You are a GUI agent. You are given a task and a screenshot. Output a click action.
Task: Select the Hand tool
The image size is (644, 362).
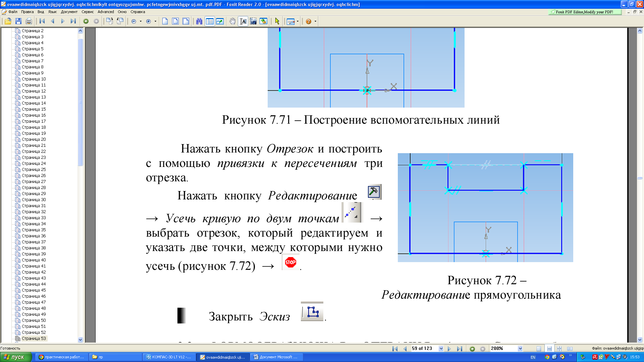point(232,21)
